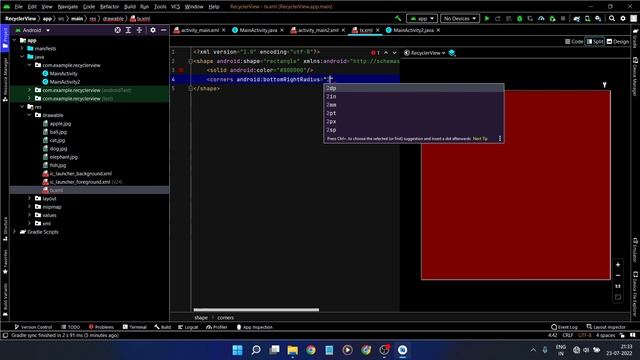Toggle Build Variants side tab
640x360 pixels.
point(5,300)
